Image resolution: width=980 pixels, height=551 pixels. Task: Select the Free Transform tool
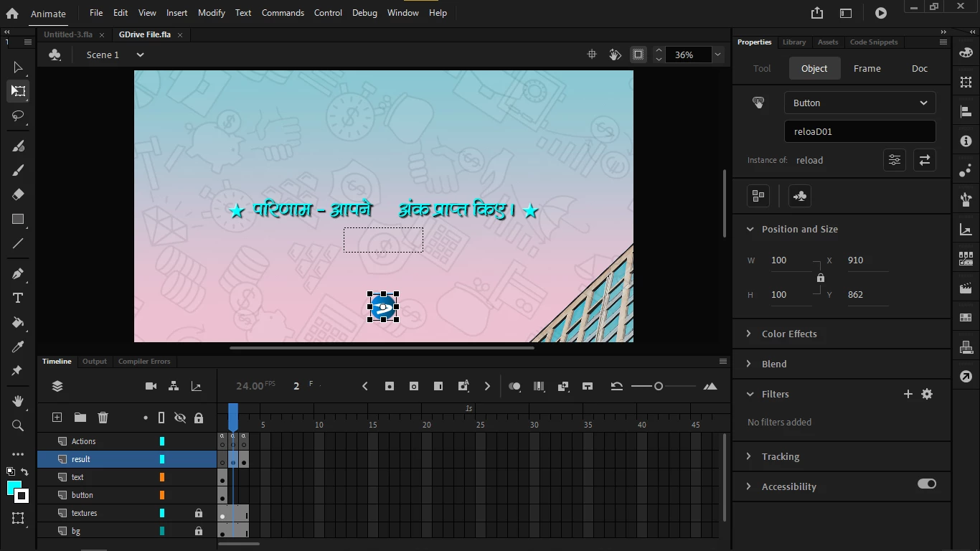click(x=18, y=91)
